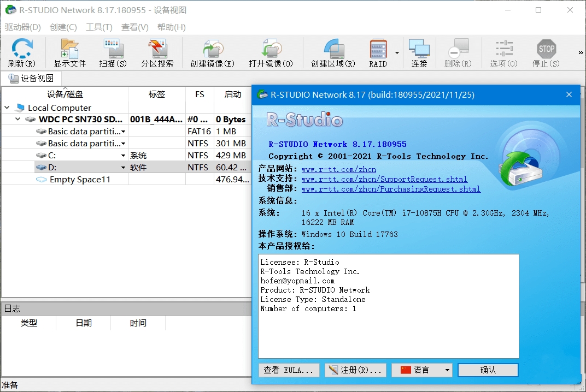Click the RAID toolbar icon
586x392 pixels.
coord(377,52)
